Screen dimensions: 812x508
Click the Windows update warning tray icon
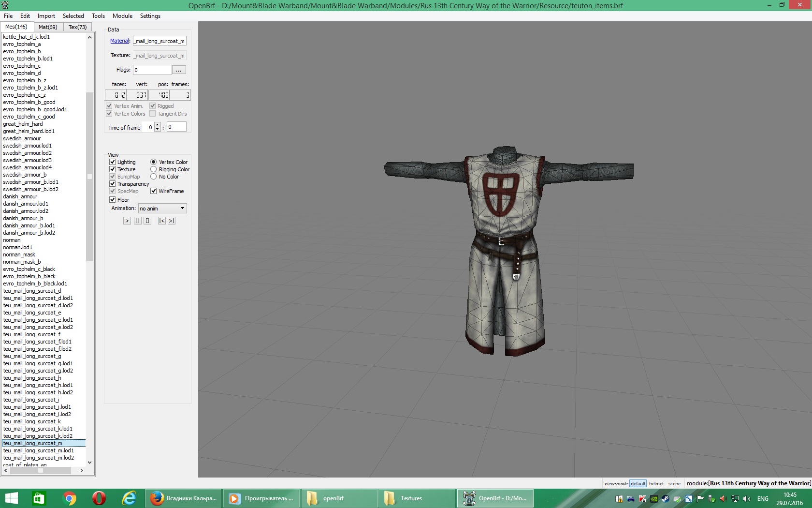(x=619, y=499)
